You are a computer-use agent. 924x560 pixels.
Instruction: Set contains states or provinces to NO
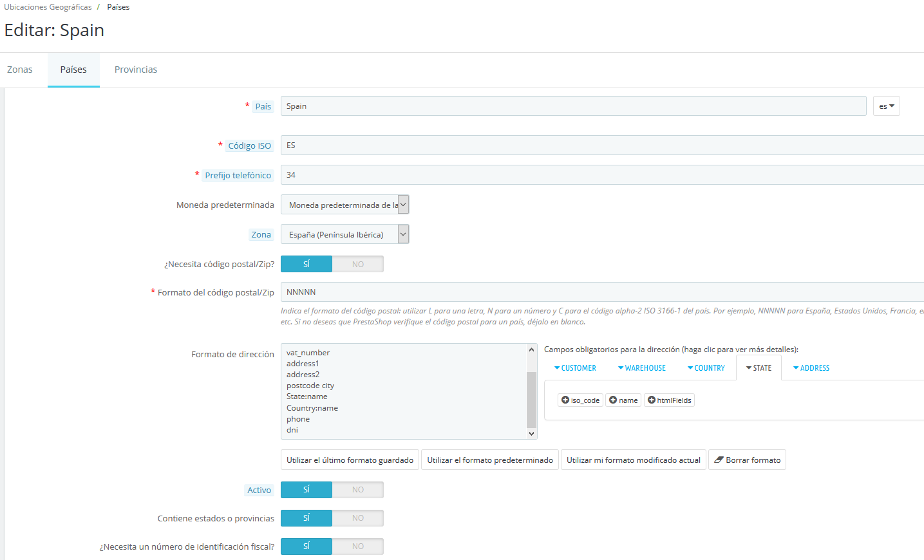[x=358, y=518]
